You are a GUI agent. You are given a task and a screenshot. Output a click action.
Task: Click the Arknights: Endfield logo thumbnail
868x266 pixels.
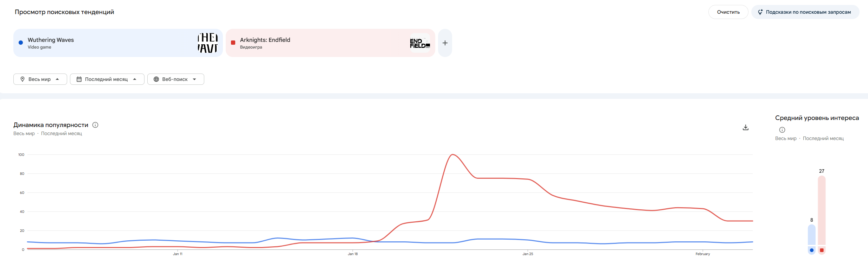pos(420,43)
